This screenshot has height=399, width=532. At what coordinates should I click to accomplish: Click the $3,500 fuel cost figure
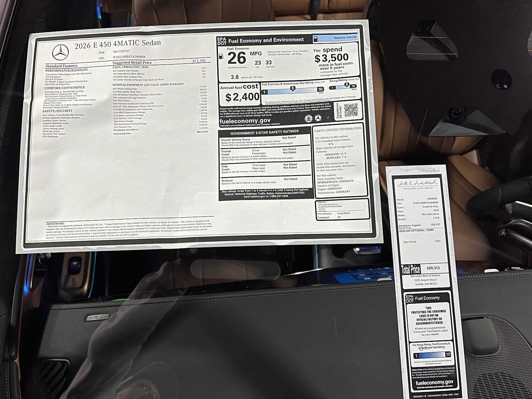point(332,58)
